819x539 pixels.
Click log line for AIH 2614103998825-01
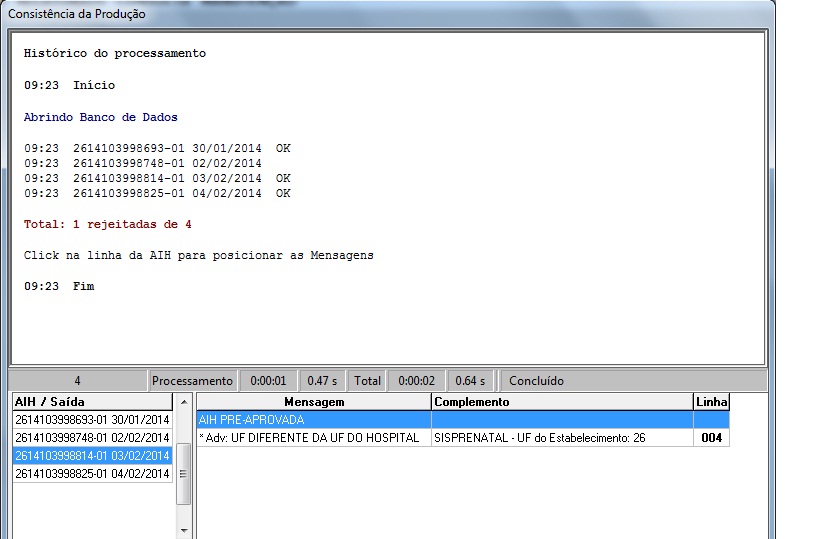[x=157, y=193]
